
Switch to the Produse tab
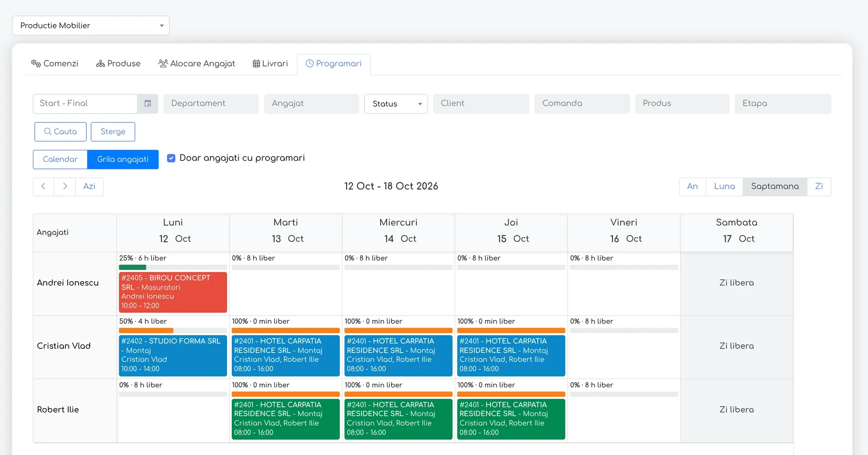pyautogui.click(x=118, y=63)
